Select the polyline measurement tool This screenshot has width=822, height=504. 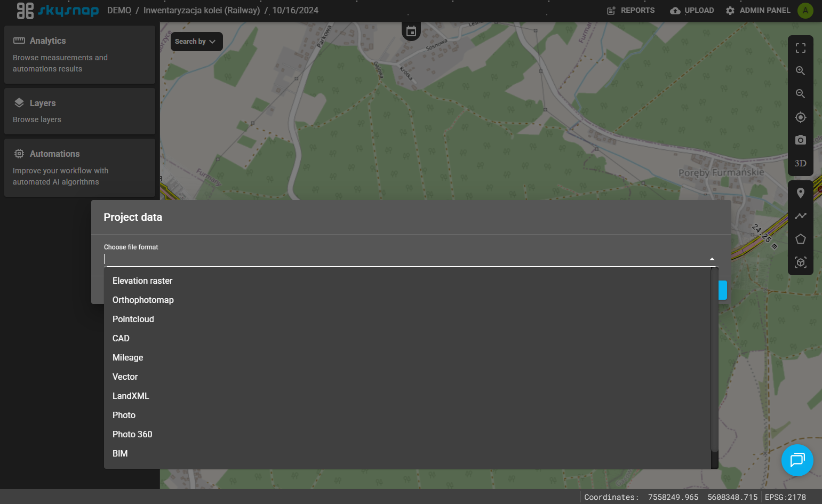(x=801, y=216)
